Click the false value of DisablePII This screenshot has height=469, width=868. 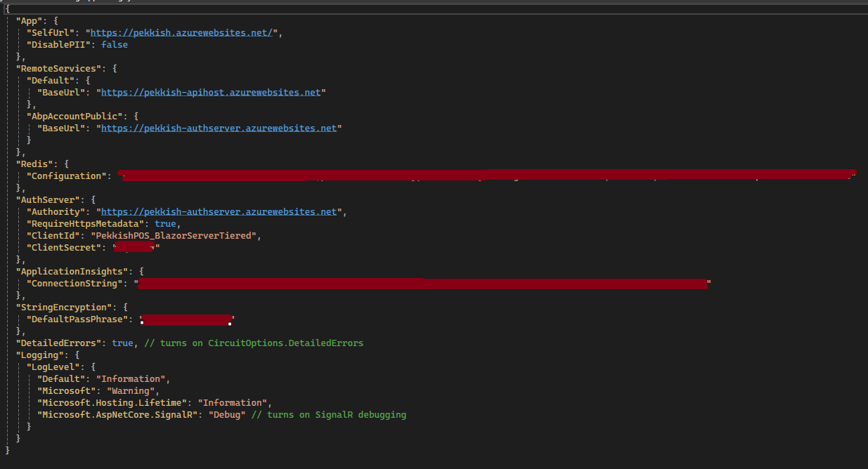(115, 45)
